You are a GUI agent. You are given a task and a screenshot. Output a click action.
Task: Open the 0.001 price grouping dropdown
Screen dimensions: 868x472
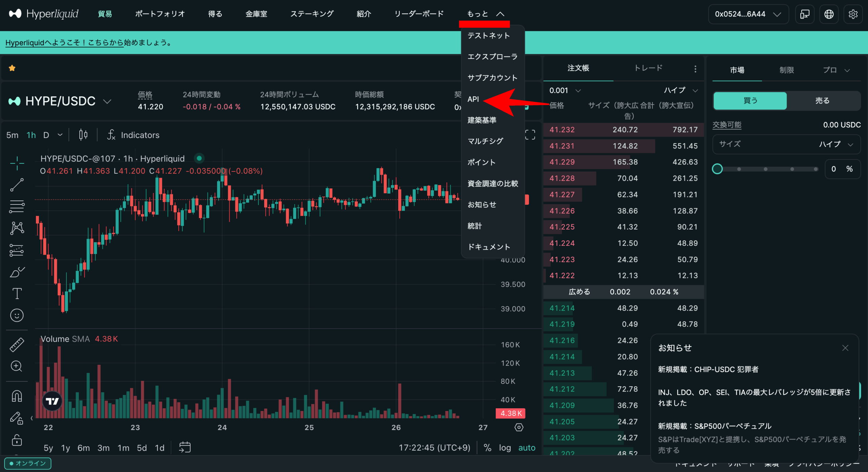[x=565, y=91]
